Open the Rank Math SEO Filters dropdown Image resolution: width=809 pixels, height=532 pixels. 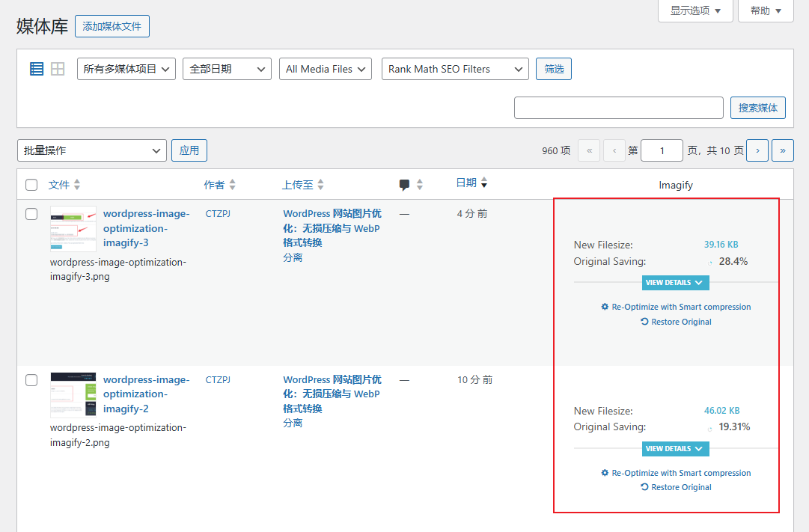[455, 69]
